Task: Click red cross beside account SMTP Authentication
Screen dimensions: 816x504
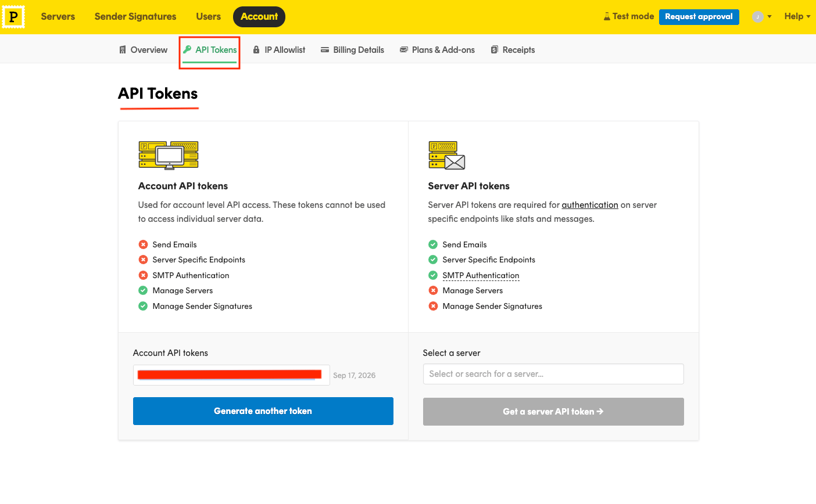Action: point(143,275)
